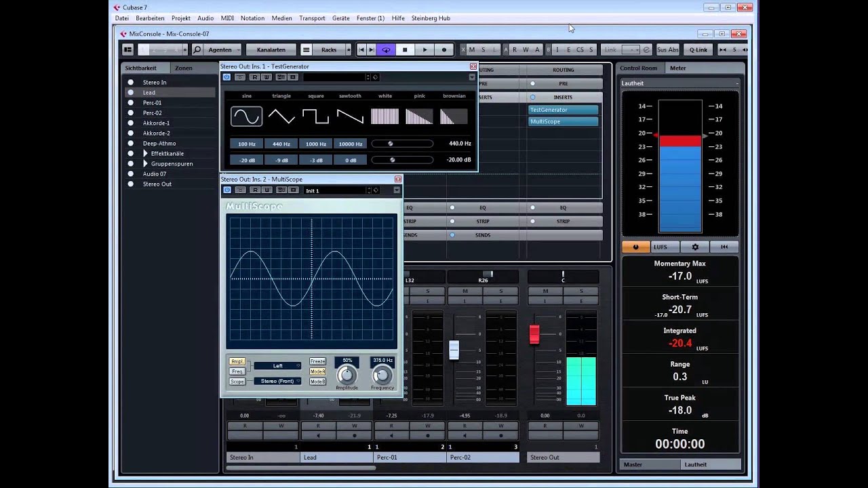This screenshot has width=868, height=488.
Task: Click the Q-Link button
Action: [698, 49]
